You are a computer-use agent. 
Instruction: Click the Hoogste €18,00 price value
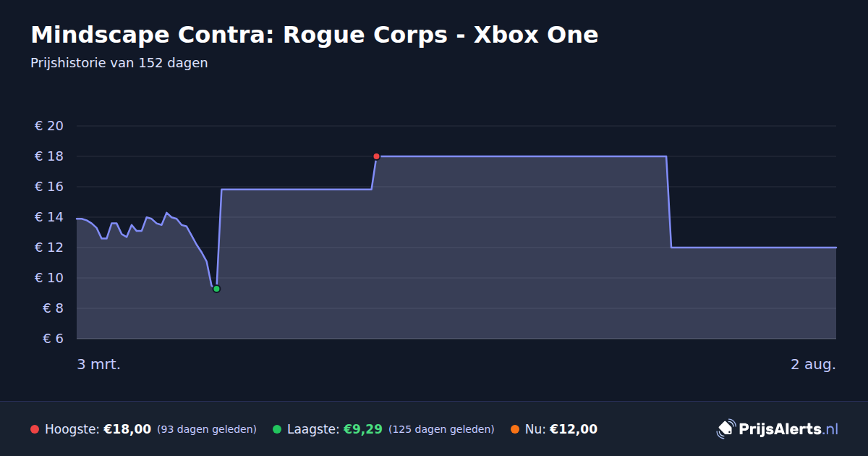pos(127,429)
